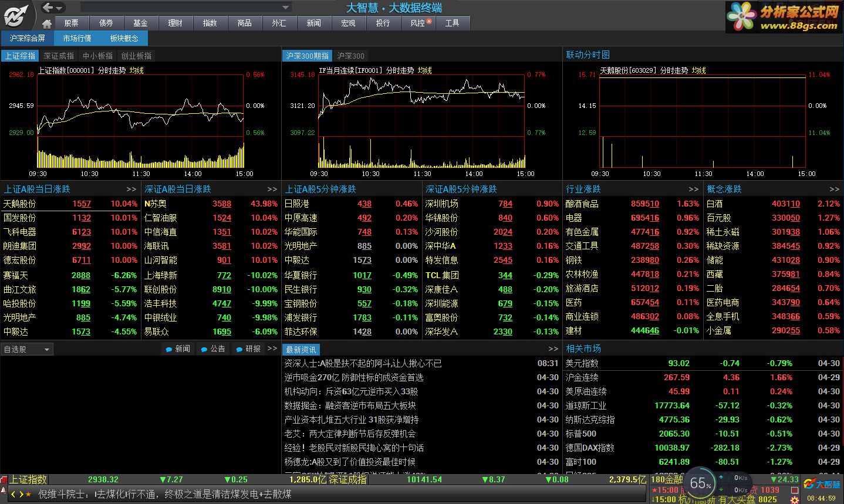The height and width of the screenshot is (504, 844).
Task: Open the 自选股 dropdown
Action: (27, 349)
